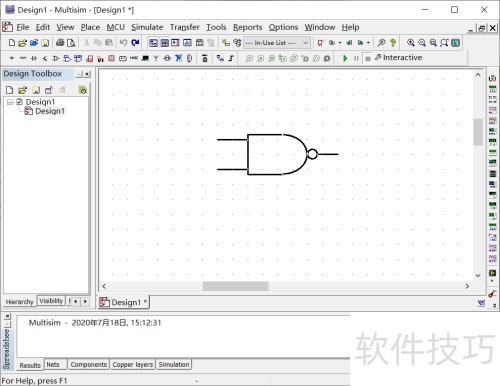Place an Analog op-amp component
The width and height of the screenshot is (500, 386).
point(56,58)
